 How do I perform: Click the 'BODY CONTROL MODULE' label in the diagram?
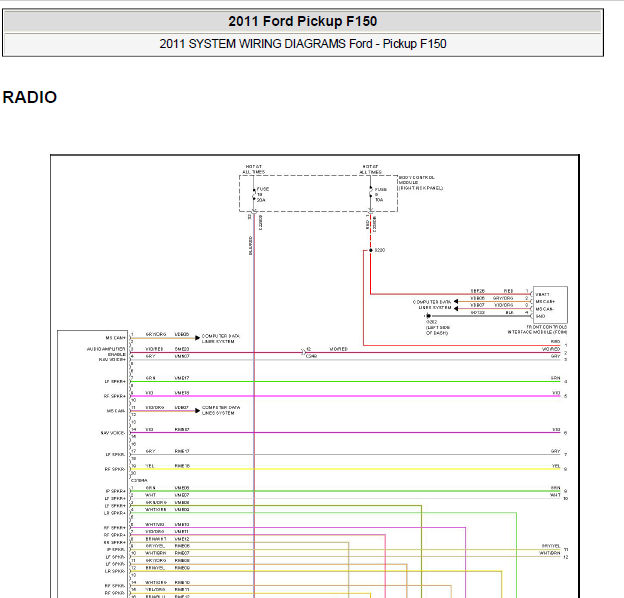(421, 183)
